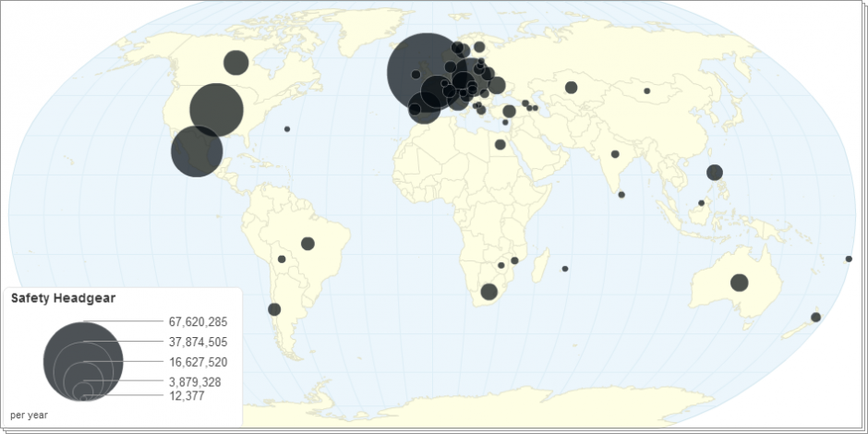Click the small bubble over Mongolia
Viewport: 868px width, 434px height.
(646, 90)
